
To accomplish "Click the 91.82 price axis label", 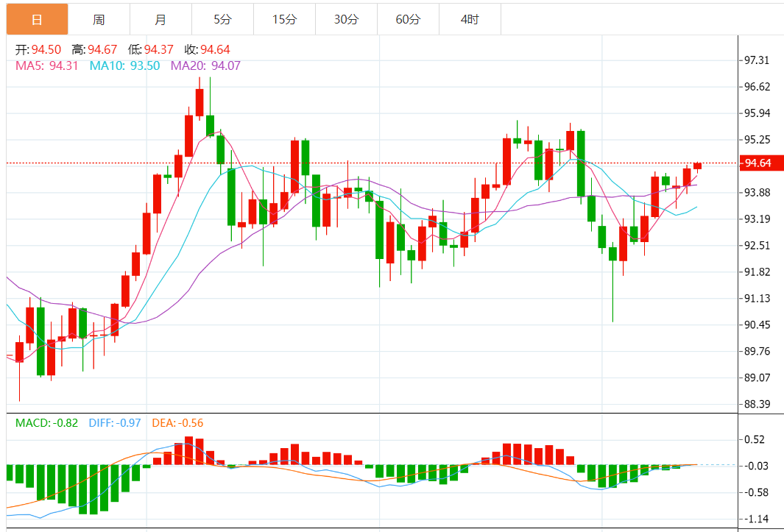I will click(x=757, y=272).
